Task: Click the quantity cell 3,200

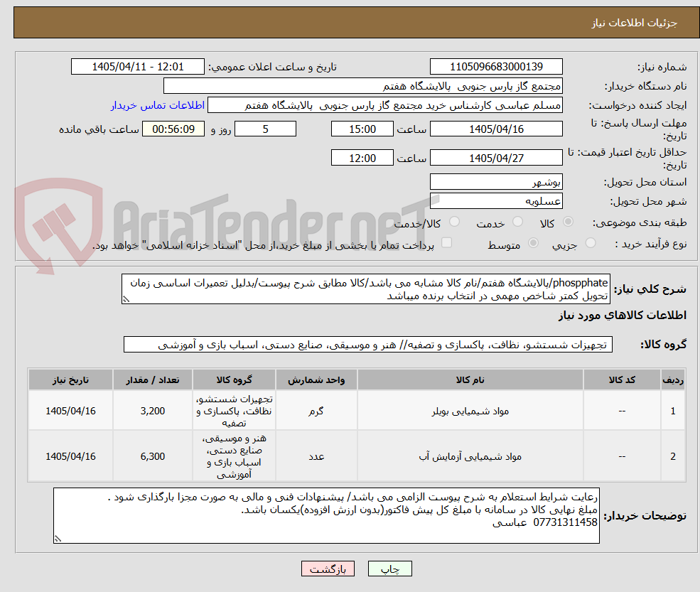Action: (x=153, y=411)
